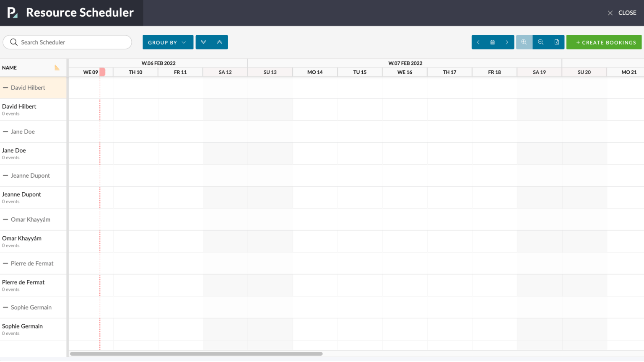644x362 pixels.
Task: Export the scheduler to Excel
Action: (x=557, y=42)
